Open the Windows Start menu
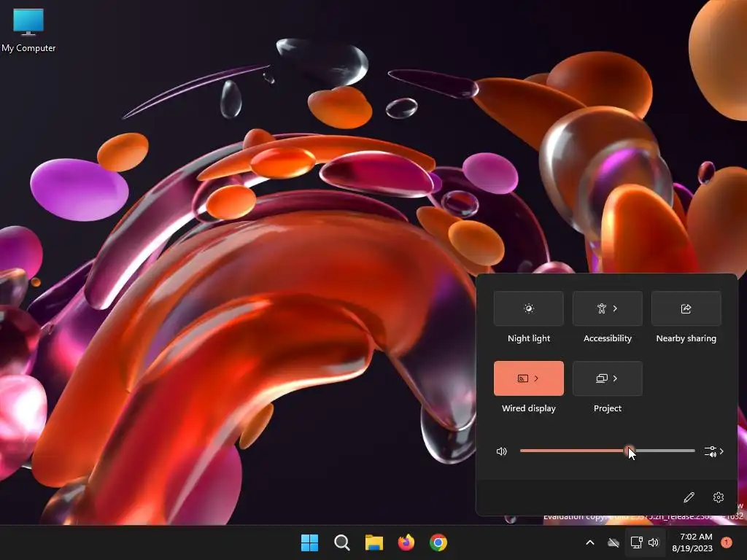Image resolution: width=747 pixels, height=560 pixels. tap(309, 542)
